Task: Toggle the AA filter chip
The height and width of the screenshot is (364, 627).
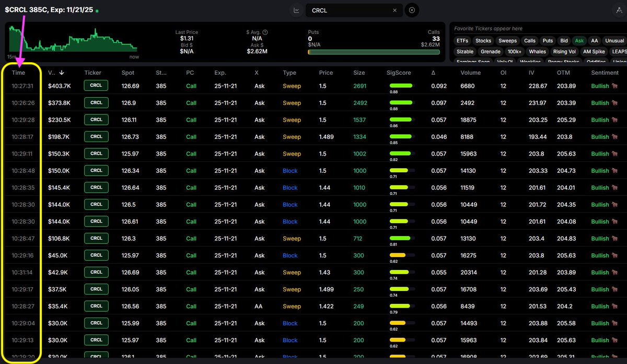Action: (594, 41)
